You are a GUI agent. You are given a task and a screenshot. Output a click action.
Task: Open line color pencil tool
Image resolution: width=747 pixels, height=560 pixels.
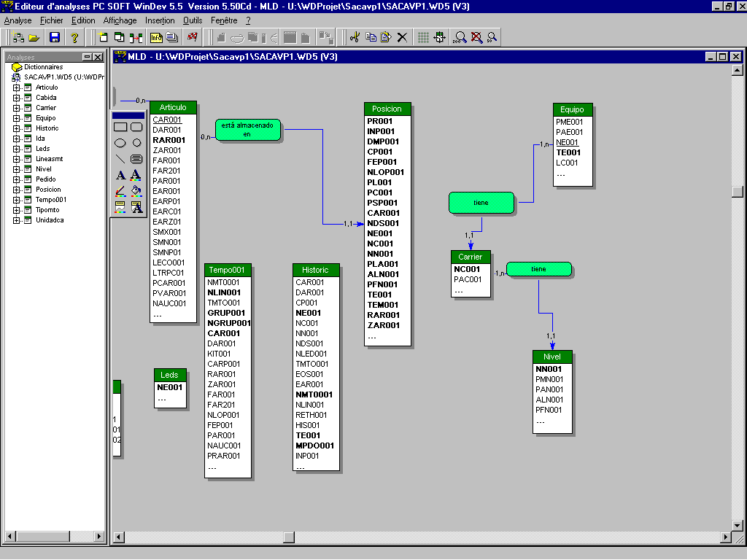pos(120,192)
